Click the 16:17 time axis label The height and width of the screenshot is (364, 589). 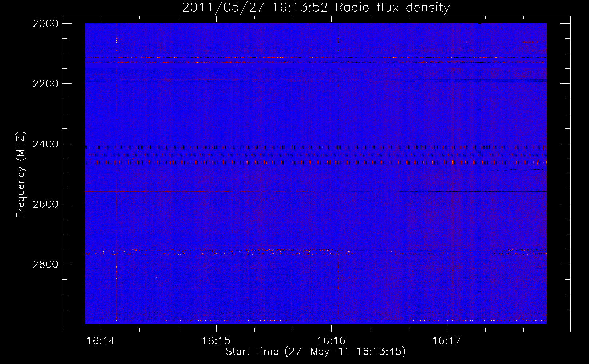(446, 341)
